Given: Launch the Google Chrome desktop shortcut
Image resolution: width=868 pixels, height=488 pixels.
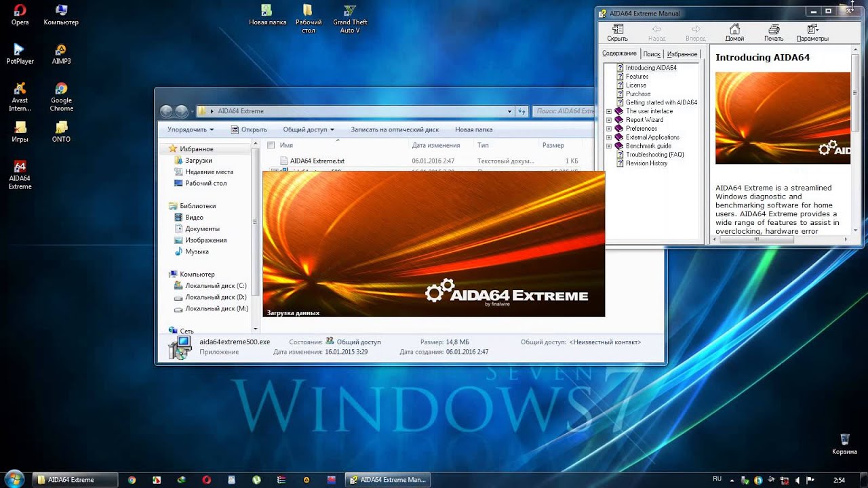Looking at the screenshot, I should click(61, 97).
